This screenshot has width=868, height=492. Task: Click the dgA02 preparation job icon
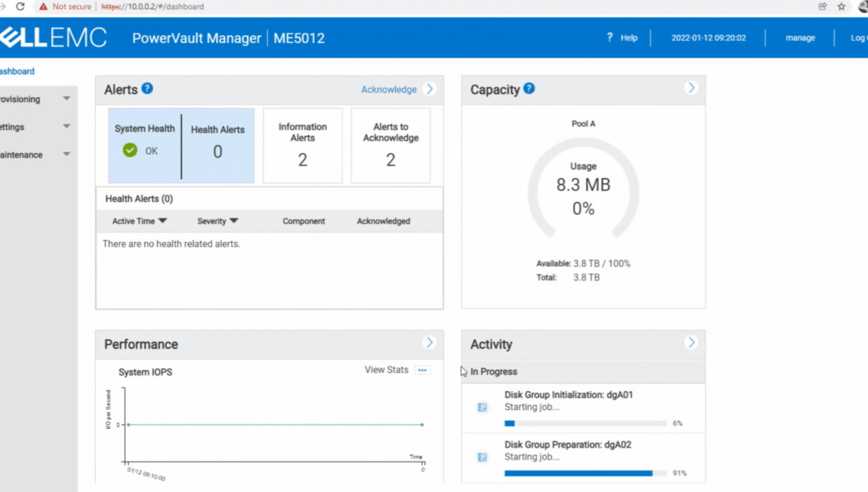pyautogui.click(x=482, y=457)
